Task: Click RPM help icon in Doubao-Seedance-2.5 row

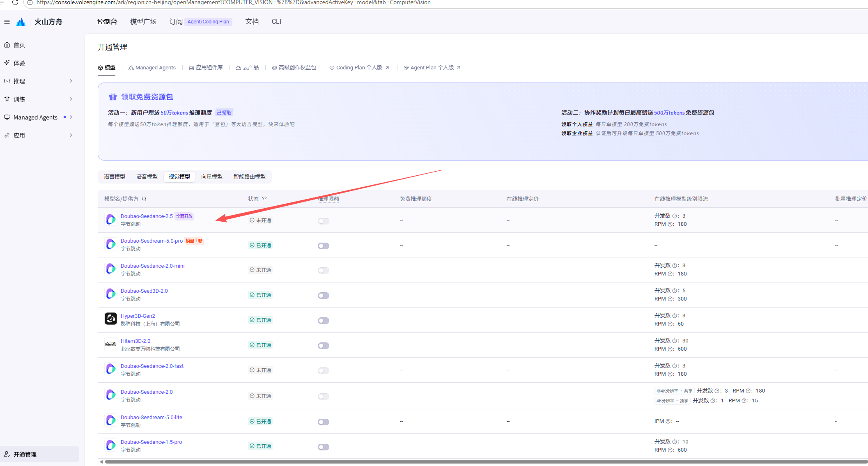Action: [670, 224]
